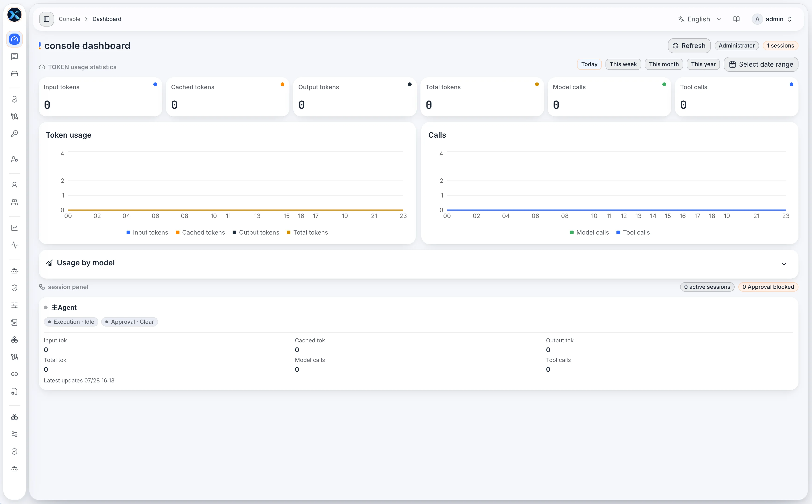
Task: Select the This month range tab
Action: (664, 64)
